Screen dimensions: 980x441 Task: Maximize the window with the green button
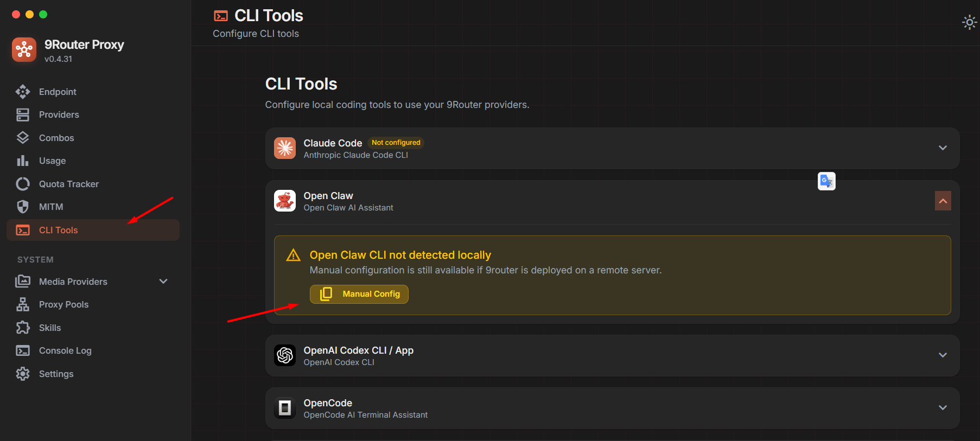pos(43,15)
